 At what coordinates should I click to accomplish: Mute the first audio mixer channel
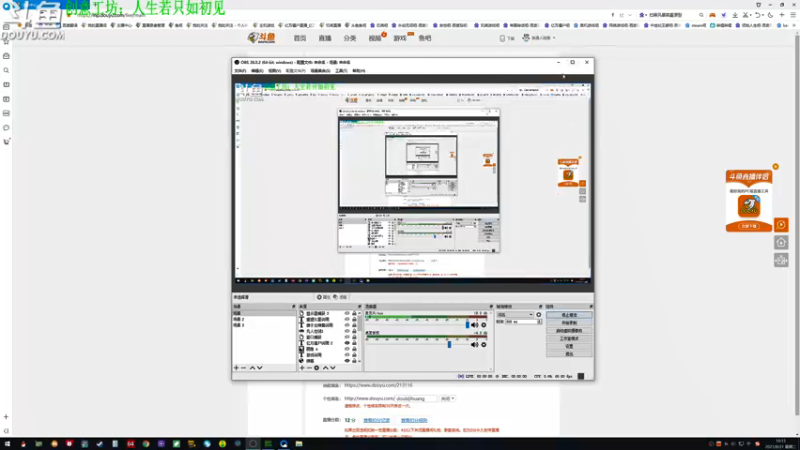pyautogui.click(x=475, y=325)
